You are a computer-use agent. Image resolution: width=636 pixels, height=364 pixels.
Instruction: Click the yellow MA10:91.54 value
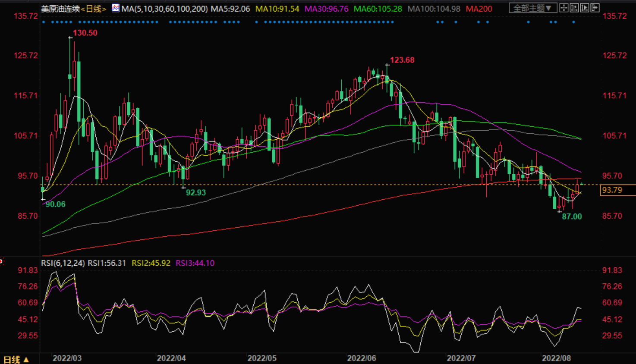[277, 9]
